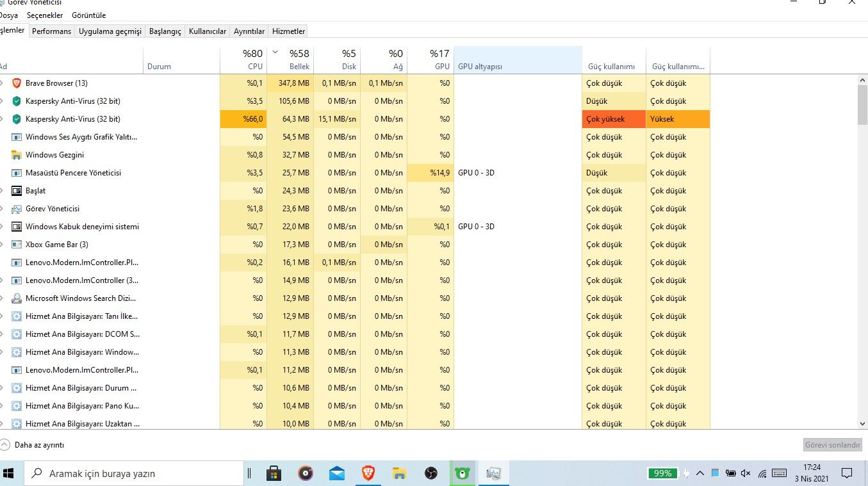
Task: Open the green bear app on the taskbar
Action: coord(462,473)
